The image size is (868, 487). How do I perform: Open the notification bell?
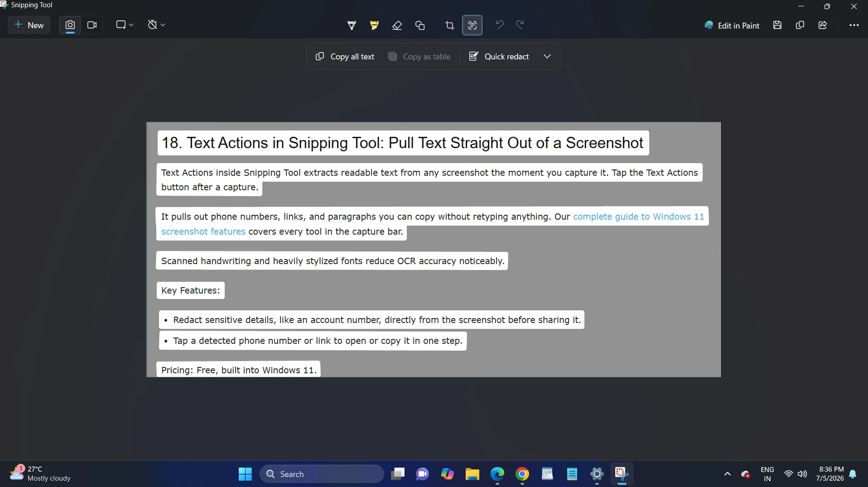(x=853, y=474)
